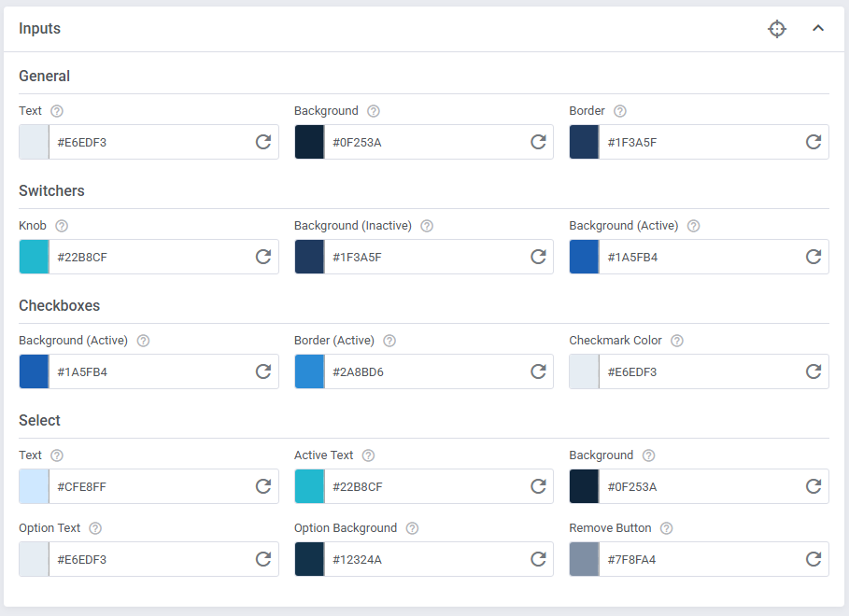This screenshot has height=616, width=849.
Task: Click the Checkboxes Border (Active) swatch
Action: pyautogui.click(x=309, y=371)
